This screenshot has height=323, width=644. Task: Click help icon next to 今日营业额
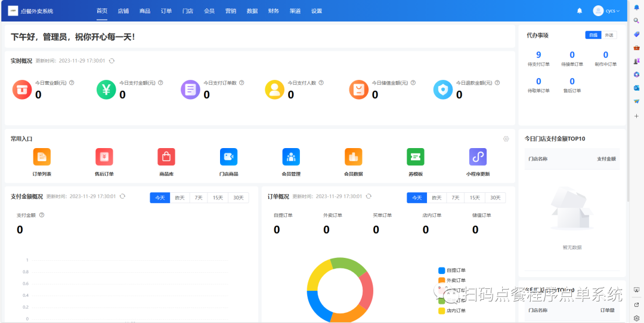(x=72, y=83)
